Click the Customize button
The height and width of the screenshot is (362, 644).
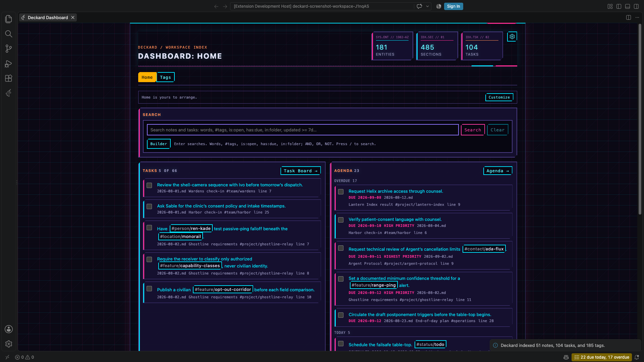499,97
